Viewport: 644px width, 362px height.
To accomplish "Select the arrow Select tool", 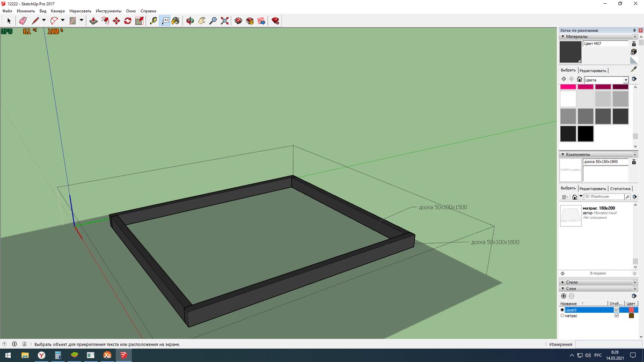I will coord(9,21).
